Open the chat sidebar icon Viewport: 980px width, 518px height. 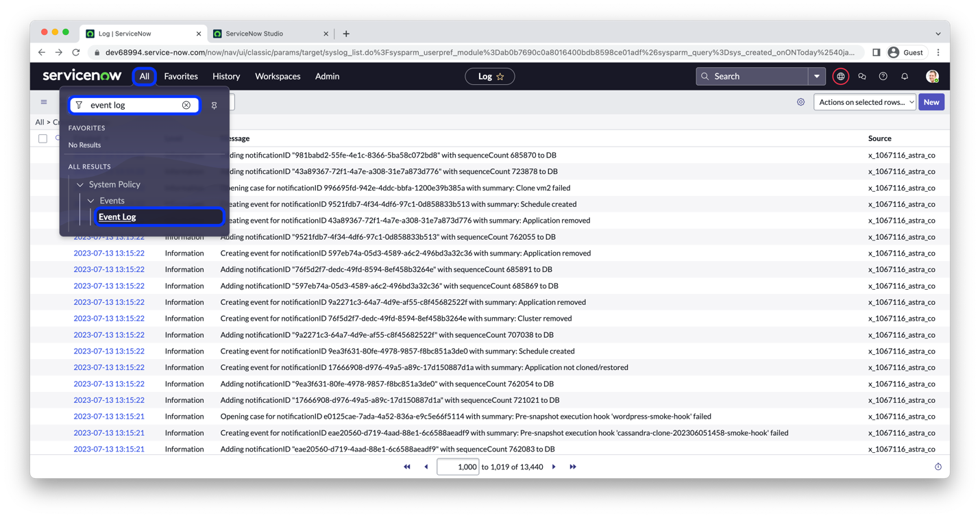tap(862, 76)
